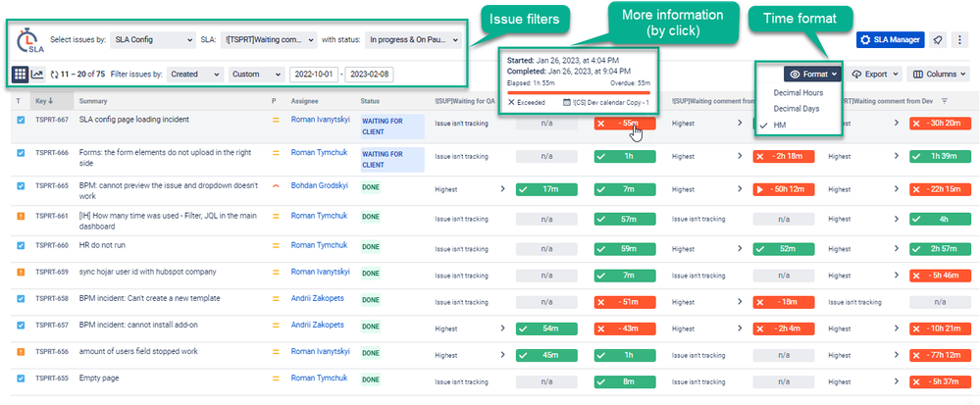Click the refresh icon beside 11 – 20 of 75

pyautogui.click(x=54, y=74)
